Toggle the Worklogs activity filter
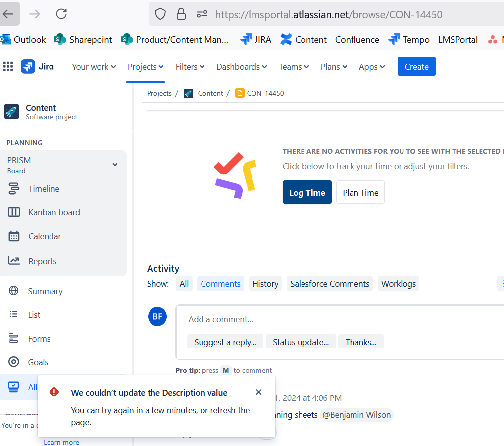The image size is (504, 446). pos(398,283)
